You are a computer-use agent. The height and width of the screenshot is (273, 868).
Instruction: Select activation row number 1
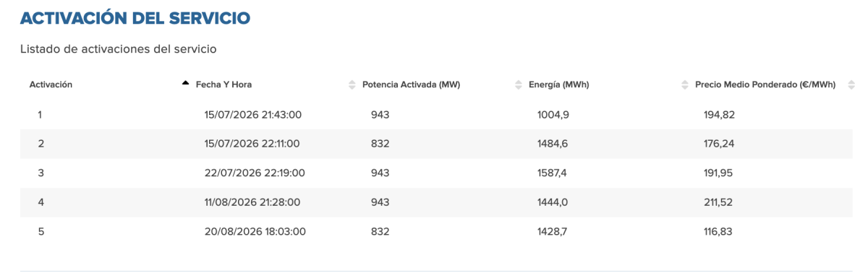click(x=436, y=114)
